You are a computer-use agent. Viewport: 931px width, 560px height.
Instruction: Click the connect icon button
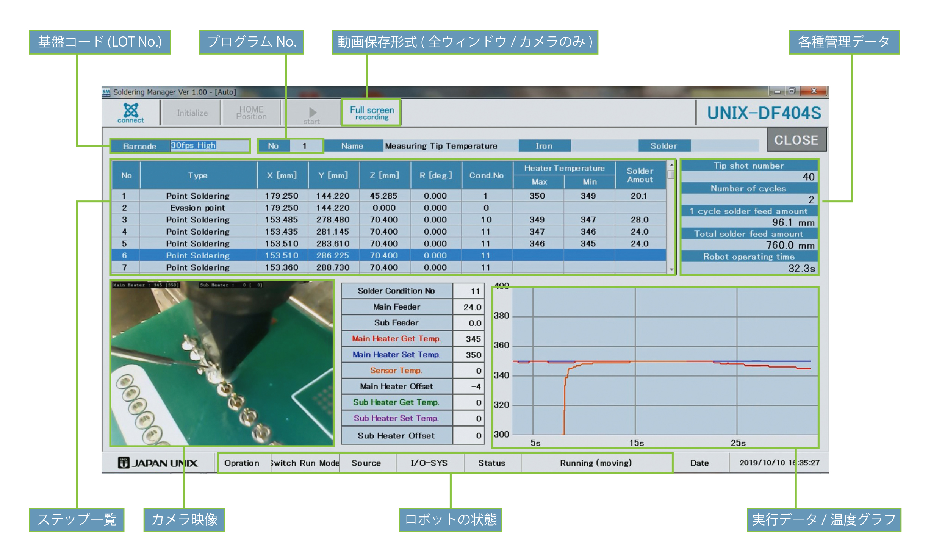[x=131, y=113]
